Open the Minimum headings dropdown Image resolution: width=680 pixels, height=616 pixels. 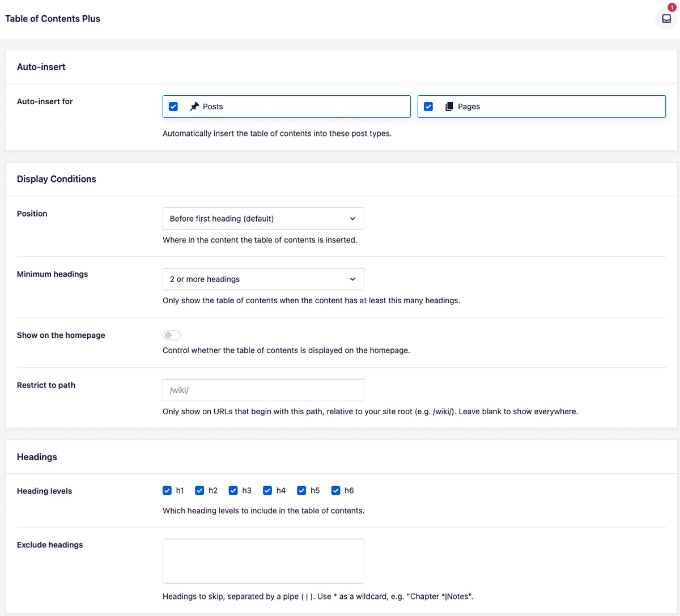pos(263,279)
